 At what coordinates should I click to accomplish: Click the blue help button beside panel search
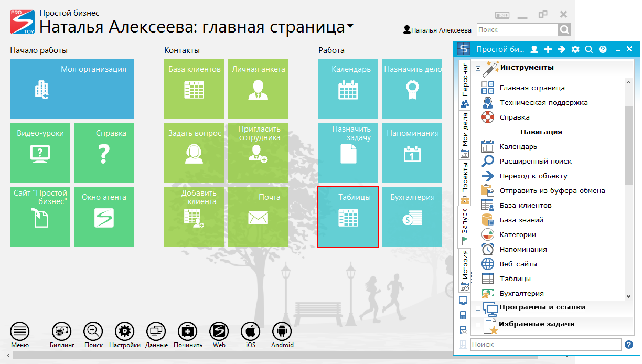click(x=629, y=345)
